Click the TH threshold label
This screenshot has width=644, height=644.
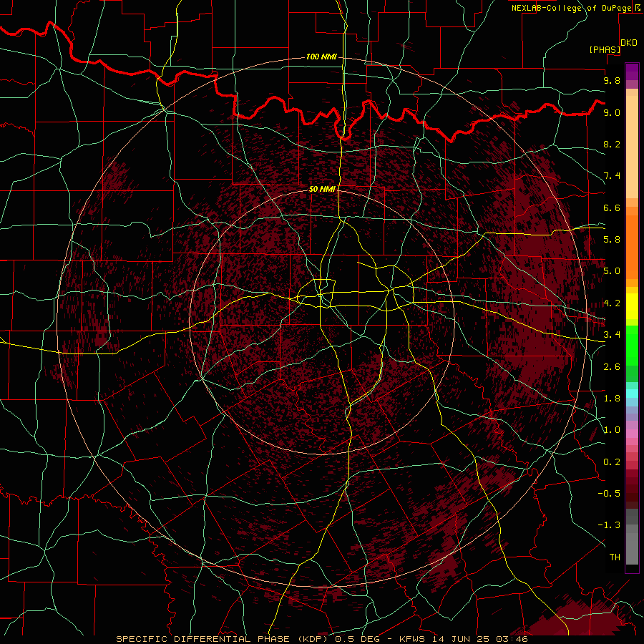[615, 557]
